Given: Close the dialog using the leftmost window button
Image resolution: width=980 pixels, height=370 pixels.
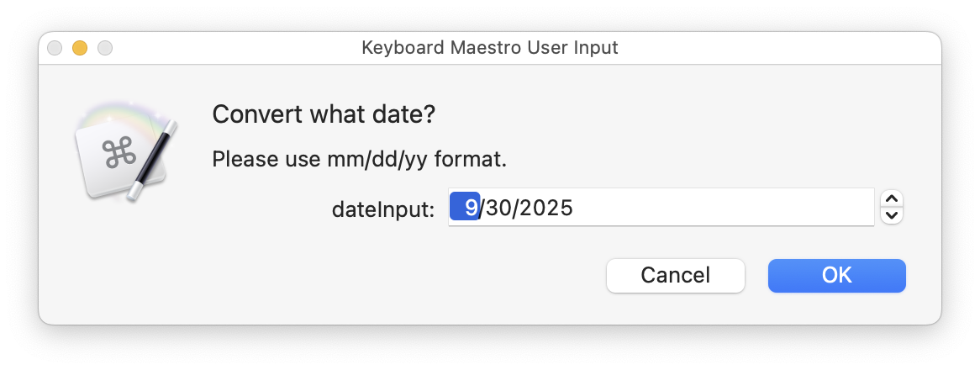Looking at the screenshot, I should tap(55, 48).
